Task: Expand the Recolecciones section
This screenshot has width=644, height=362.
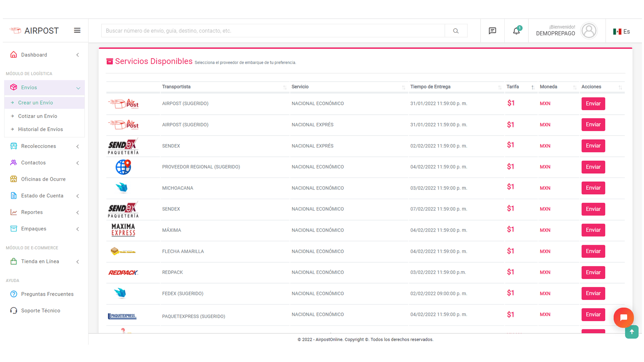Action: 77,146
